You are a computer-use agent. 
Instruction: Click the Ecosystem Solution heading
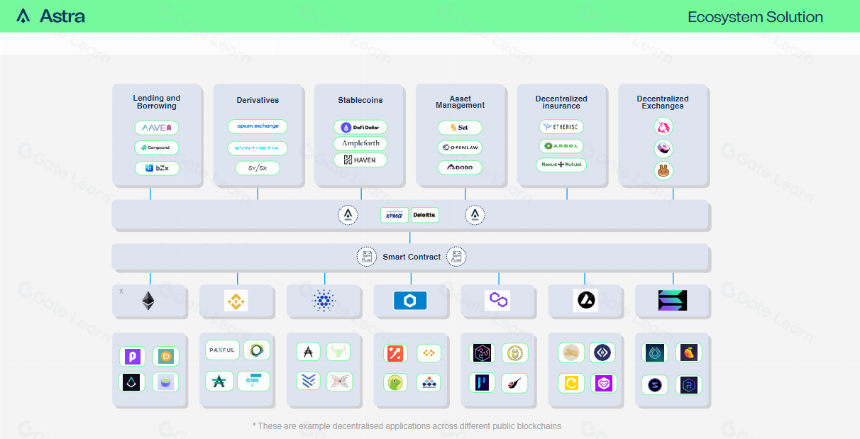pyautogui.click(x=755, y=17)
